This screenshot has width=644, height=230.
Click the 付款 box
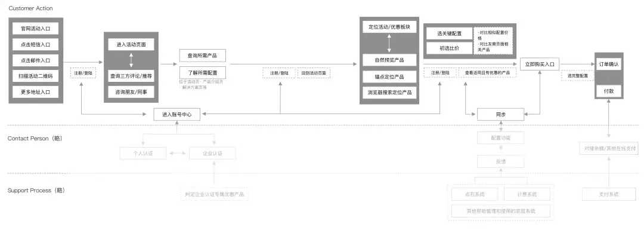tap(609, 91)
